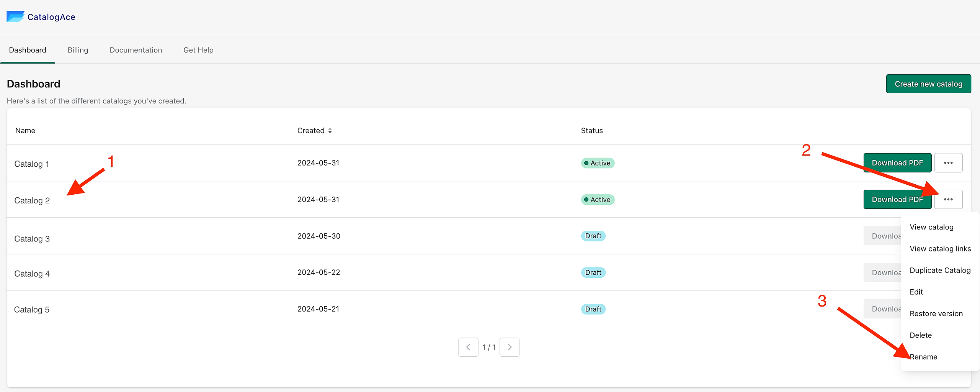This screenshot has width=980, height=392.
Task: Go to previous page of catalogs
Action: (x=468, y=347)
